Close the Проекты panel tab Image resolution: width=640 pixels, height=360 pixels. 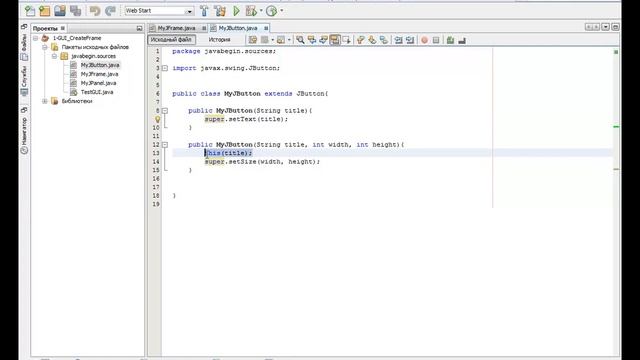click(62, 28)
